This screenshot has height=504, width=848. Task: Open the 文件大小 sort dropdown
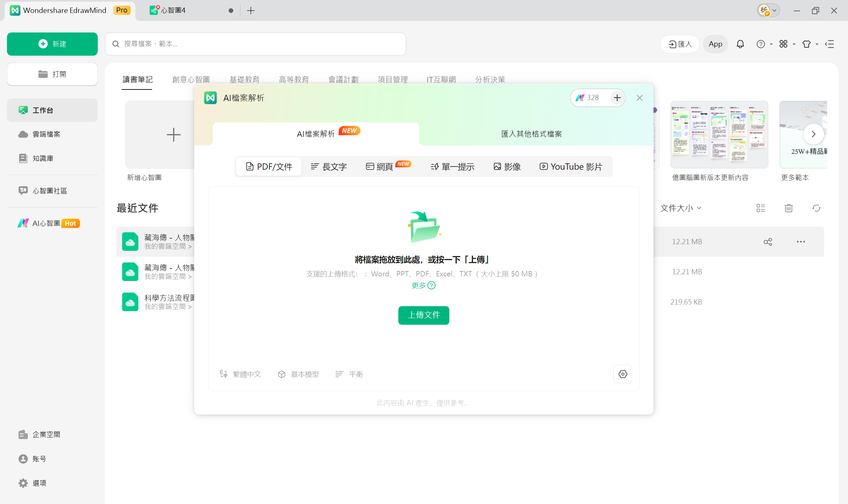pyautogui.click(x=680, y=208)
